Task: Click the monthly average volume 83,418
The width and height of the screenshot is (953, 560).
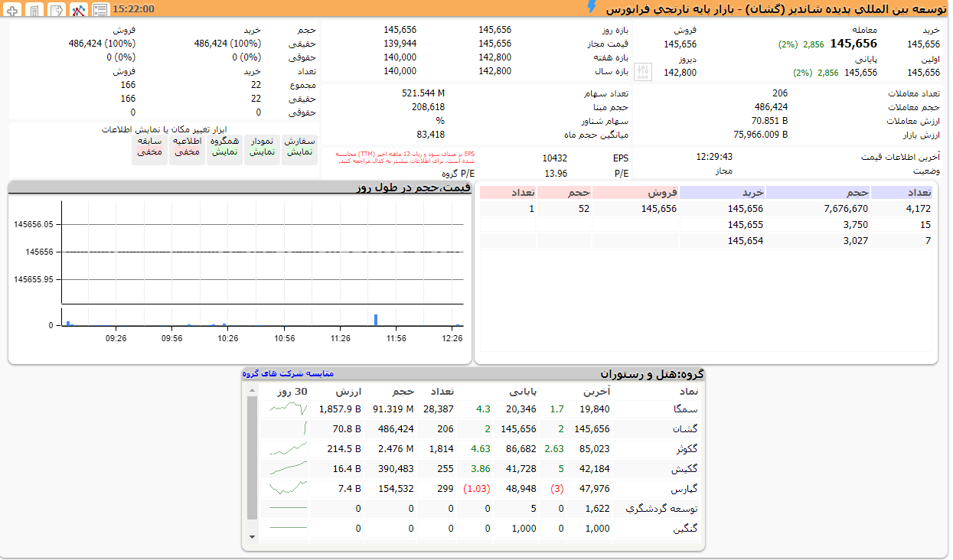Action: point(431,134)
